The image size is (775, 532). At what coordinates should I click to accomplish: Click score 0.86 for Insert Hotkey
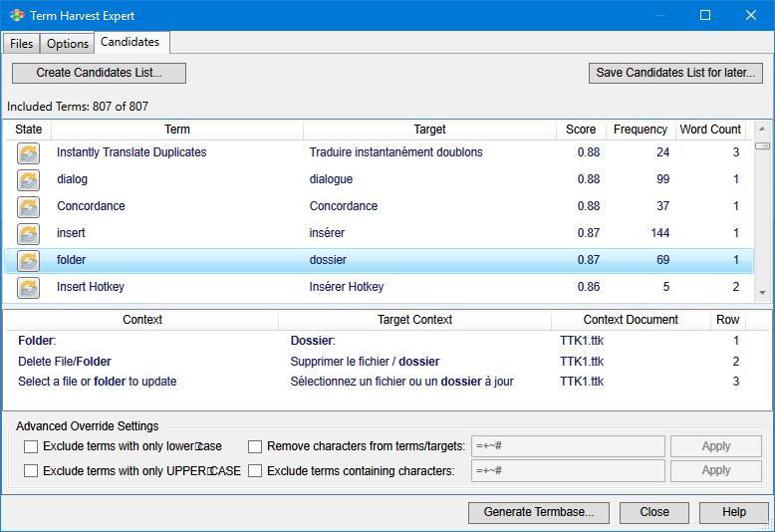coord(589,287)
